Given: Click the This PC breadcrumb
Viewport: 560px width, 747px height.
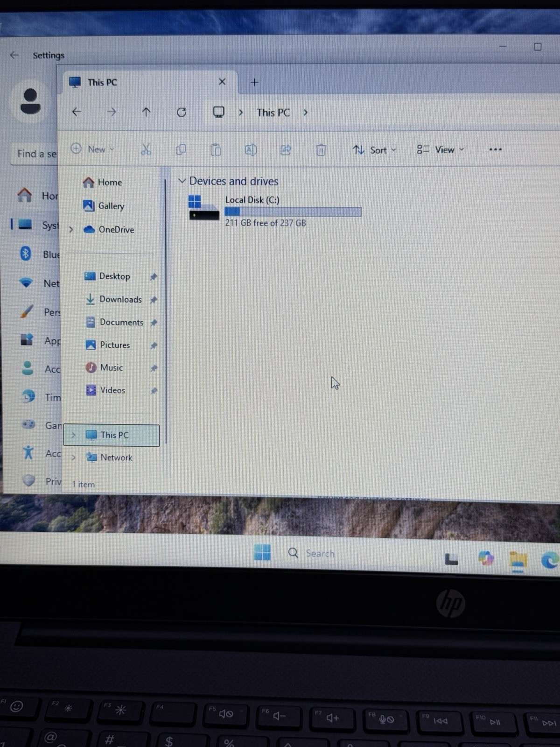Looking at the screenshot, I should click(x=273, y=113).
